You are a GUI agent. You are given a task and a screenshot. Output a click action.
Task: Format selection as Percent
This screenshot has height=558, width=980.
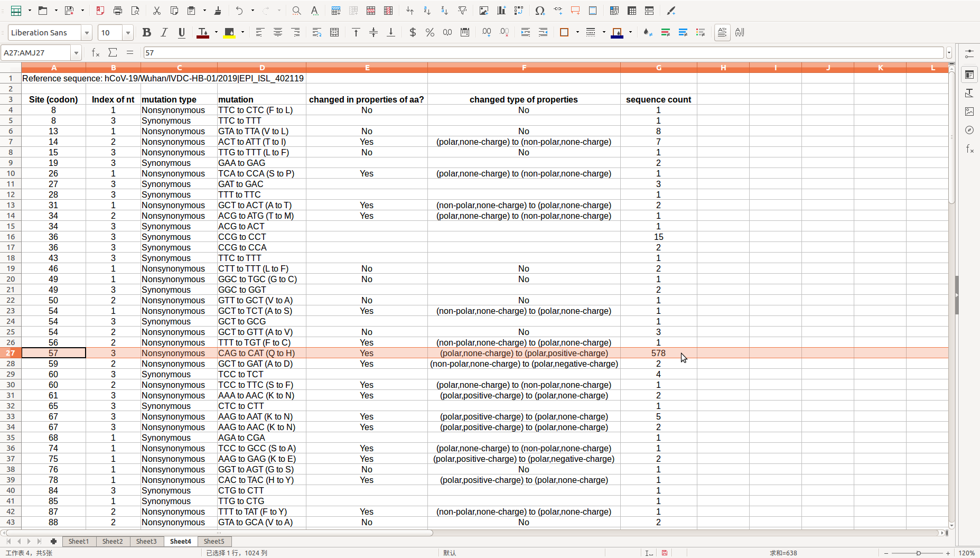(x=430, y=32)
